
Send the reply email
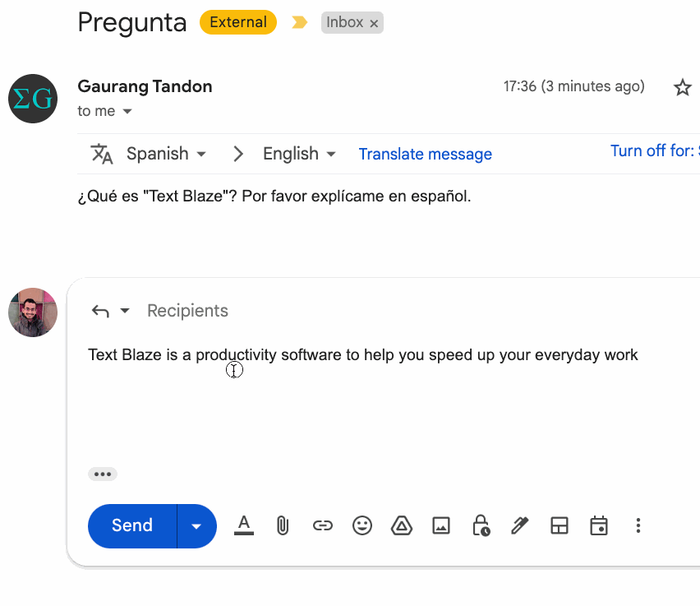132,526
